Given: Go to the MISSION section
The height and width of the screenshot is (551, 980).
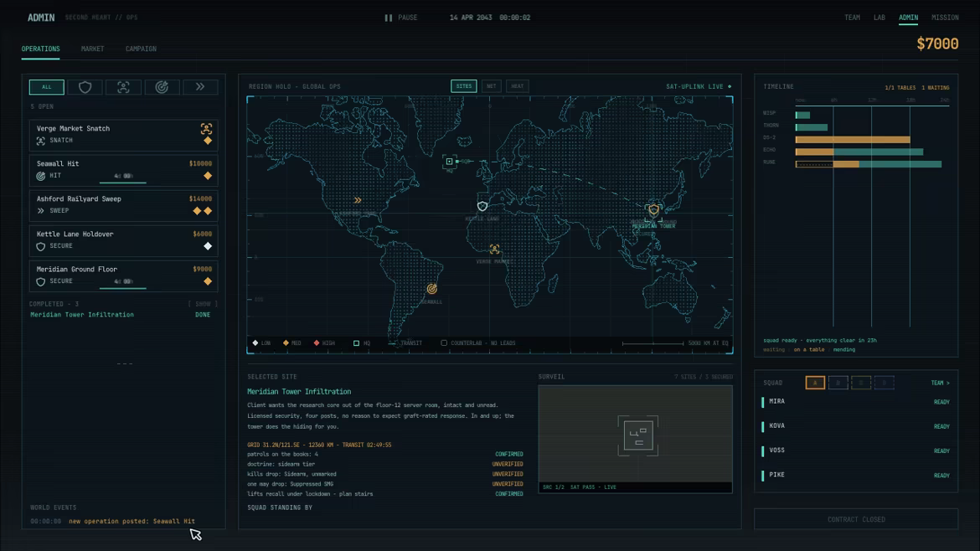Looking at the screenshot, I should pyautogui.click(x=945, y=18).
